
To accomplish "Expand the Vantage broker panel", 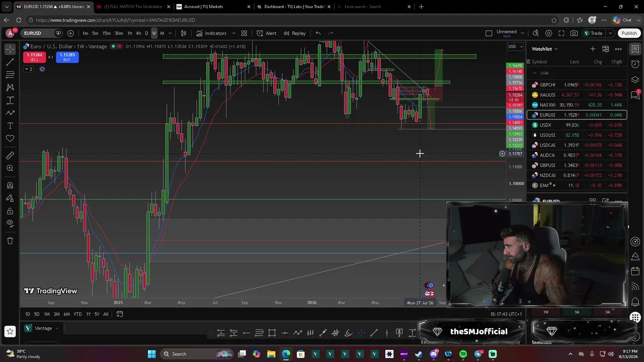I will tap(57, 328).
